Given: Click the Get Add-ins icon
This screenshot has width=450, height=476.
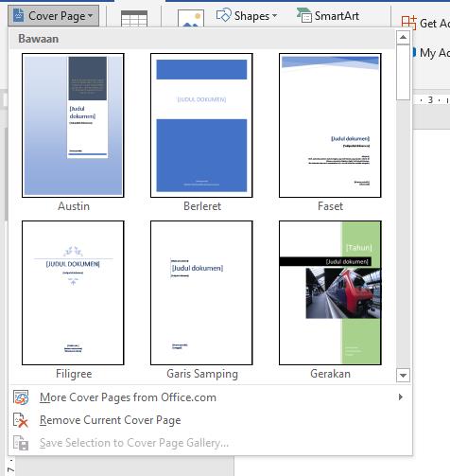Looking at the screenshot, I should (409, 23).
